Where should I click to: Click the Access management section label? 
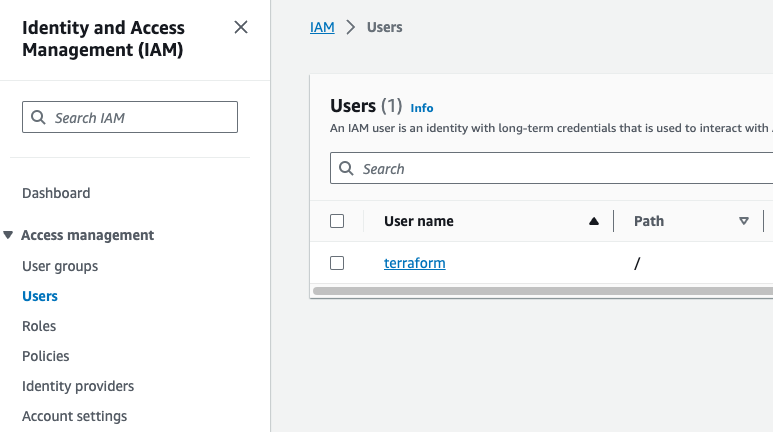click(87, 235)
